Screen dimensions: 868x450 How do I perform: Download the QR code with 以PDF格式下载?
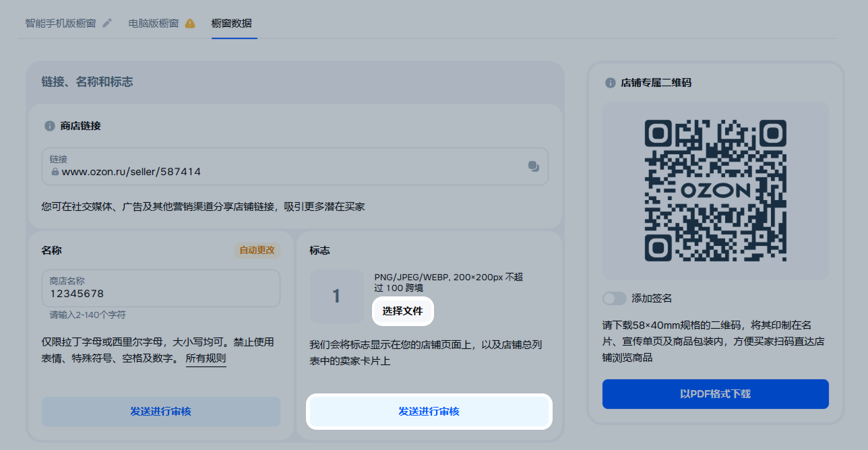click(715, 393)
